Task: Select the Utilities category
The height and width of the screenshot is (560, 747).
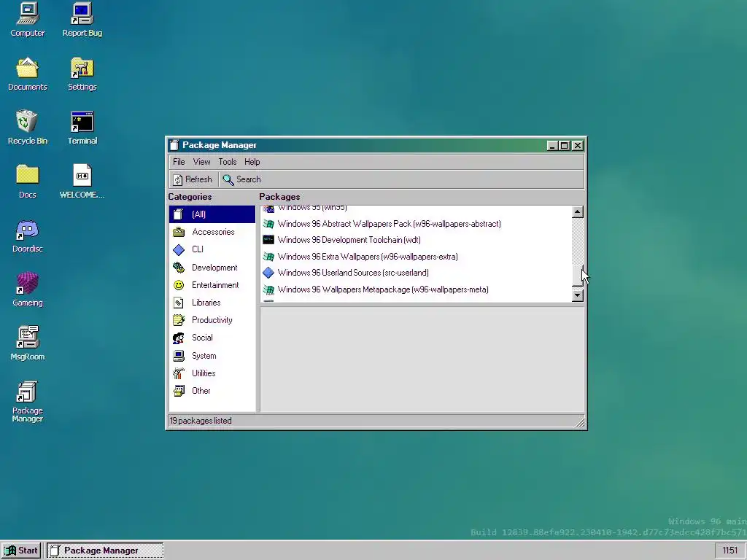Action: pyautogui.click(x=212, y=373)
